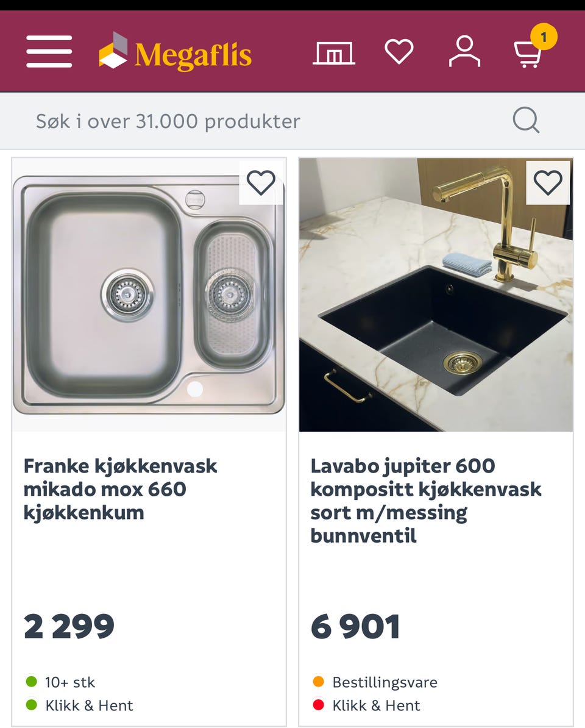Favorite the Lavabo jupiter 600 with heart
Image resolution: width=585 pixels, height=728 pixels.
pyautogui.click(x=548, y=182)
